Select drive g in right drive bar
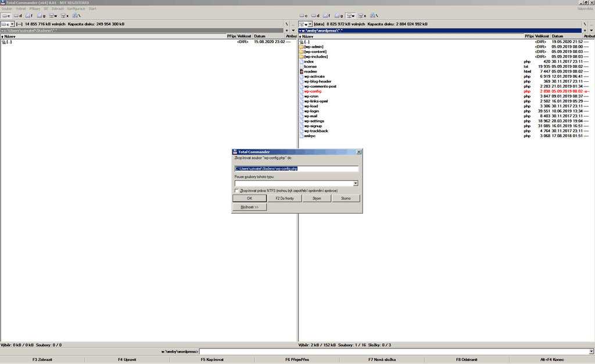The height and width of the screenshot is (364, 595). pos(339,16)
